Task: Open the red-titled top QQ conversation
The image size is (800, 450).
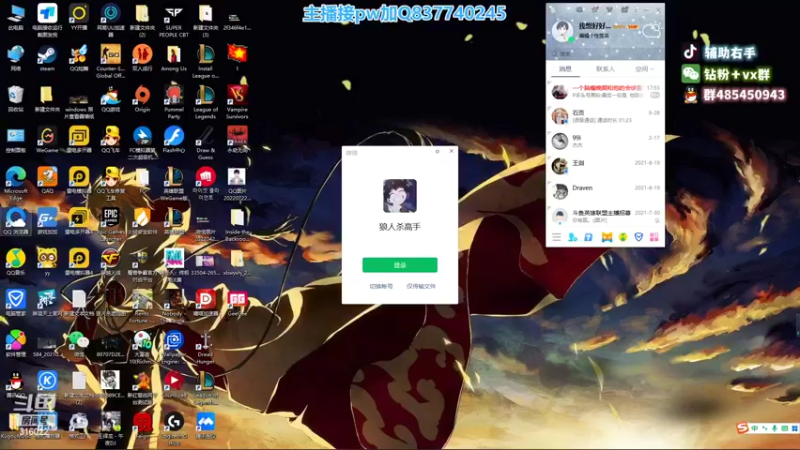Action: click(605, 91)
